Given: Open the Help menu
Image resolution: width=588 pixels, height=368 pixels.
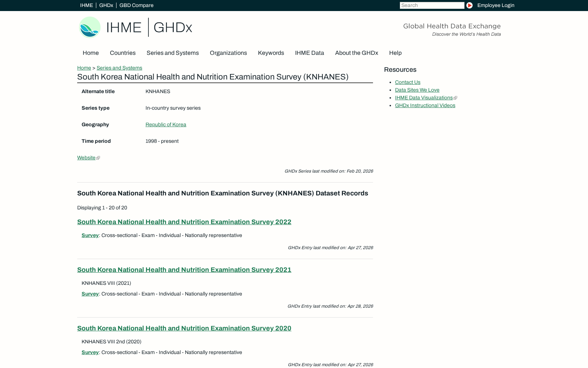Looking at the screenshot, I should tap(395, 53).
